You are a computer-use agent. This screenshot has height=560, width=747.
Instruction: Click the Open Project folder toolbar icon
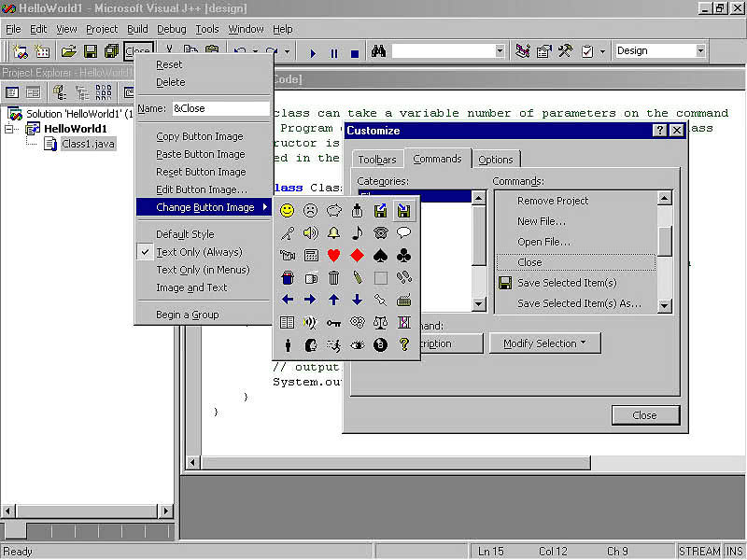coord(68,51)
